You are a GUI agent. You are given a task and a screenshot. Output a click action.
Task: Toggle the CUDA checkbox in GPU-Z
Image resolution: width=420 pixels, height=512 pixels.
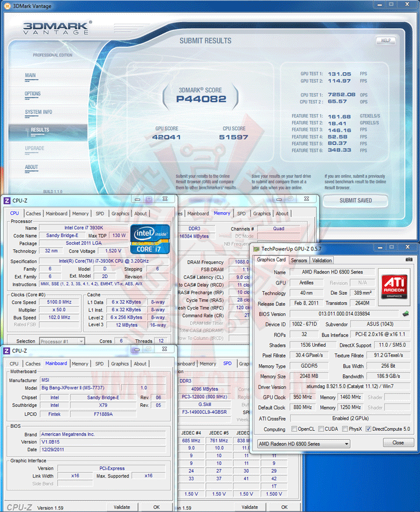tap(321, 429)
